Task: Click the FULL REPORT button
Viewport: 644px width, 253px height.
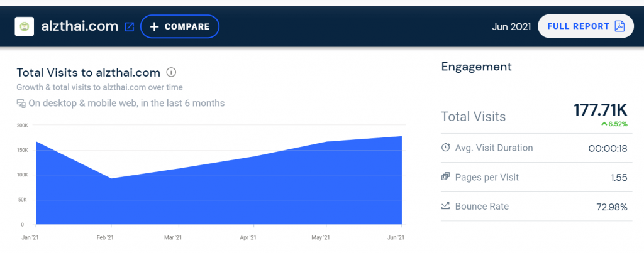Action: click(x=586, y=26)
